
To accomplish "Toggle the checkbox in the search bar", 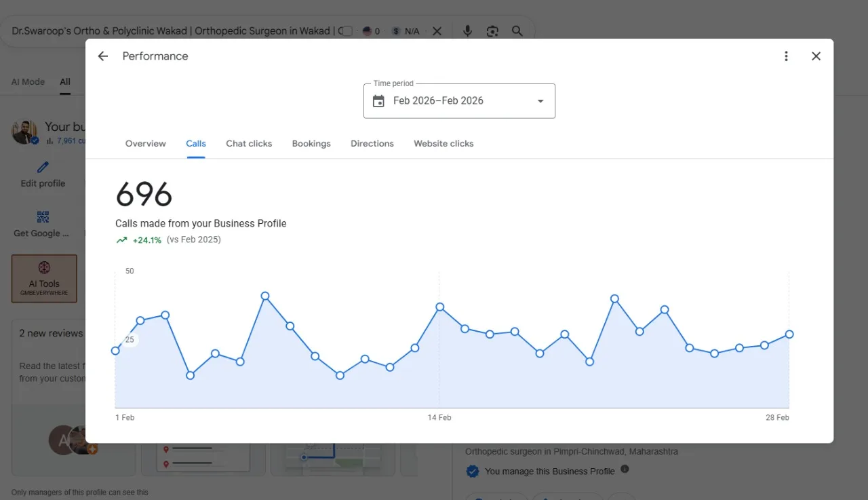I will coord(346,31).
